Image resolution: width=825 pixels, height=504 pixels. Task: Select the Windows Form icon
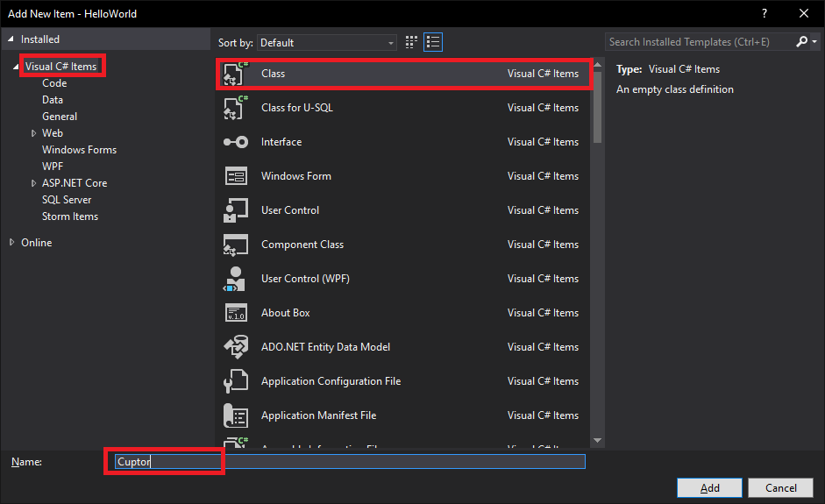point(236,176)
